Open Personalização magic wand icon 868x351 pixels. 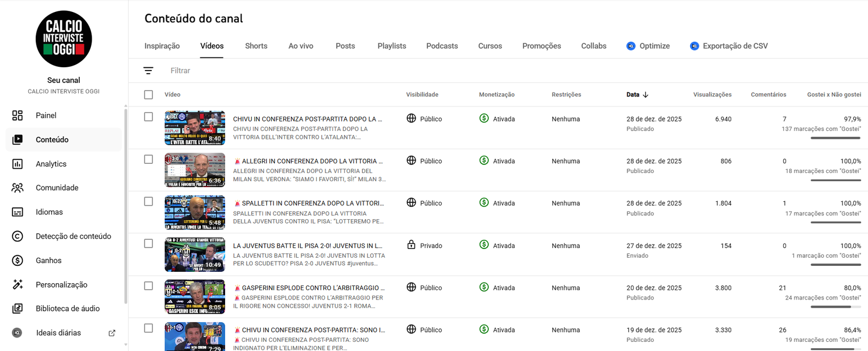(x=17, y=284)
